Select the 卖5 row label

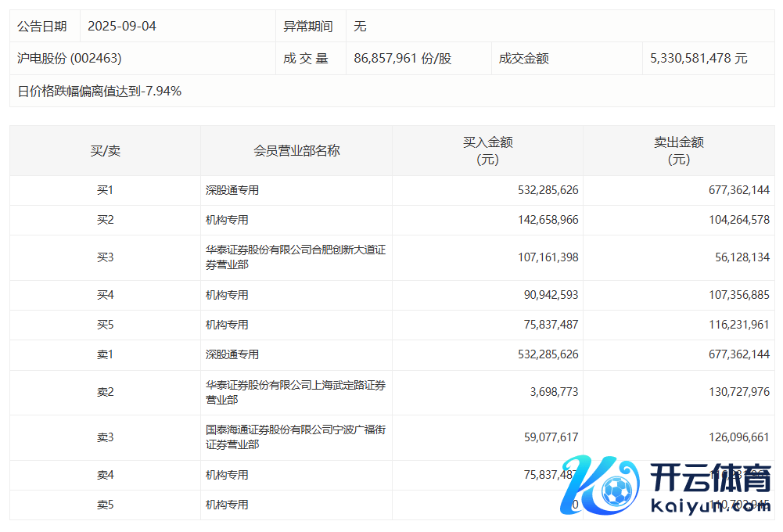[105, 505]
